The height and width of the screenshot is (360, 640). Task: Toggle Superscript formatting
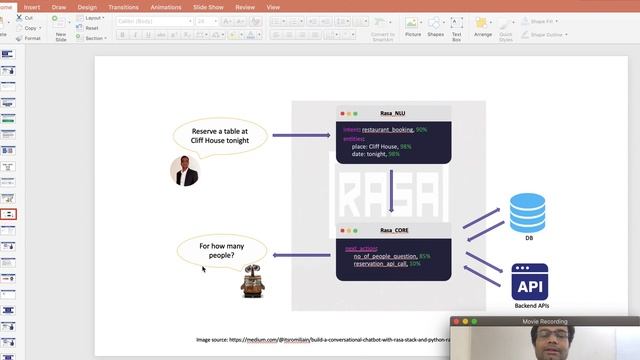[x=174, y=35]
